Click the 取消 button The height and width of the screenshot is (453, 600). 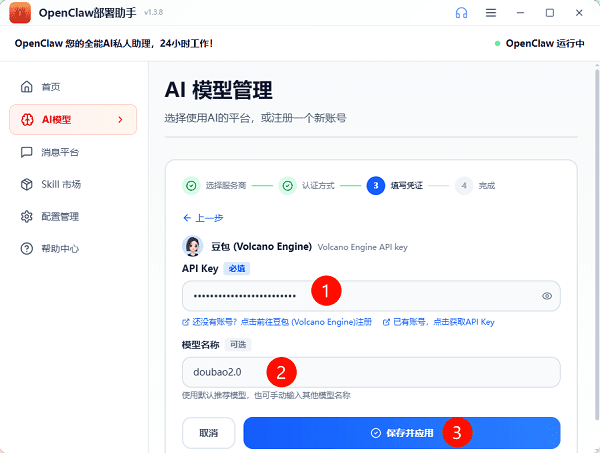point(209,433)
